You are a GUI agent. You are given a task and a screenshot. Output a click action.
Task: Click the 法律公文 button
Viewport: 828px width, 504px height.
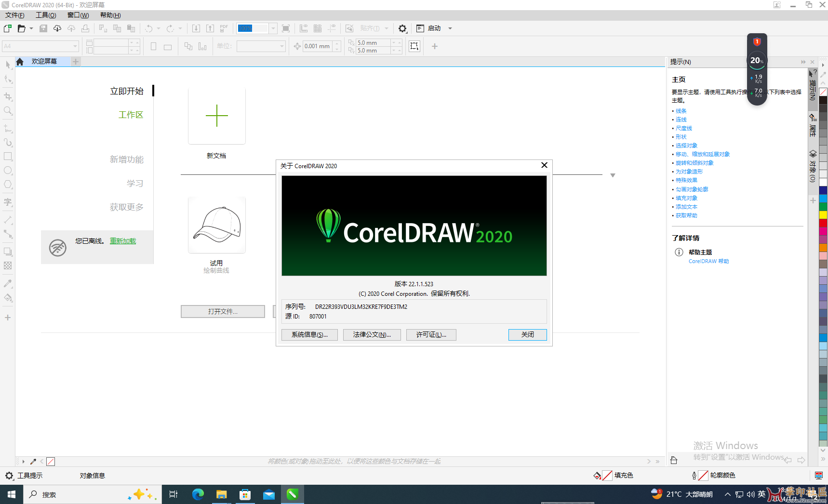point(372,335)
